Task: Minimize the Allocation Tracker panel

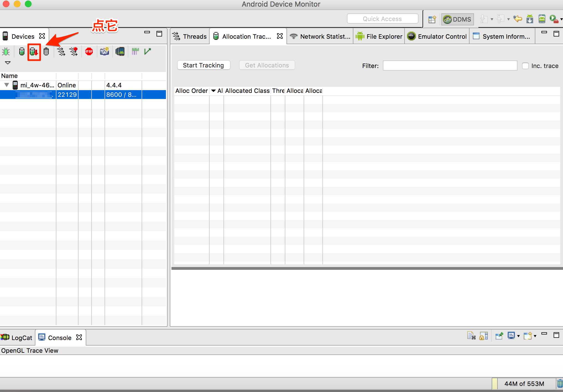Action: click(544, 32)
